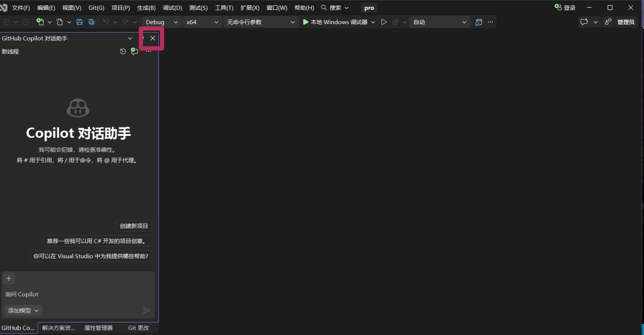Click the account icon next to 登录

pos(558,7)
